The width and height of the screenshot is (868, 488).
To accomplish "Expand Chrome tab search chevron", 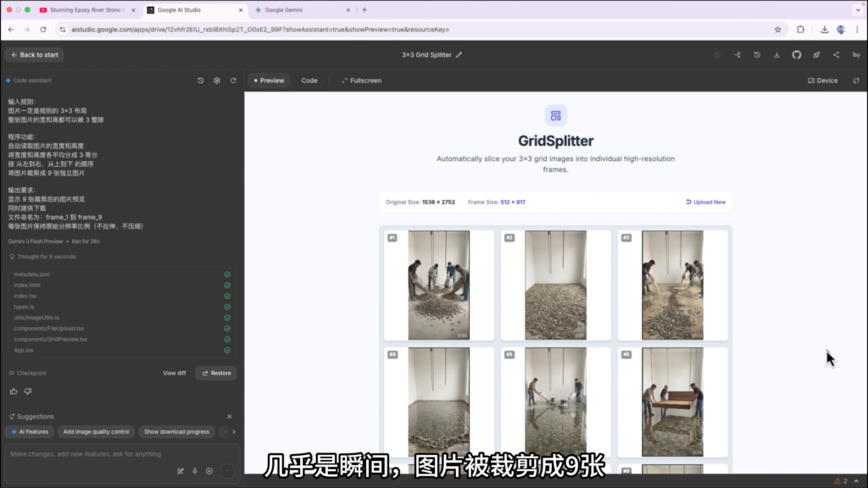I will 858,10.
